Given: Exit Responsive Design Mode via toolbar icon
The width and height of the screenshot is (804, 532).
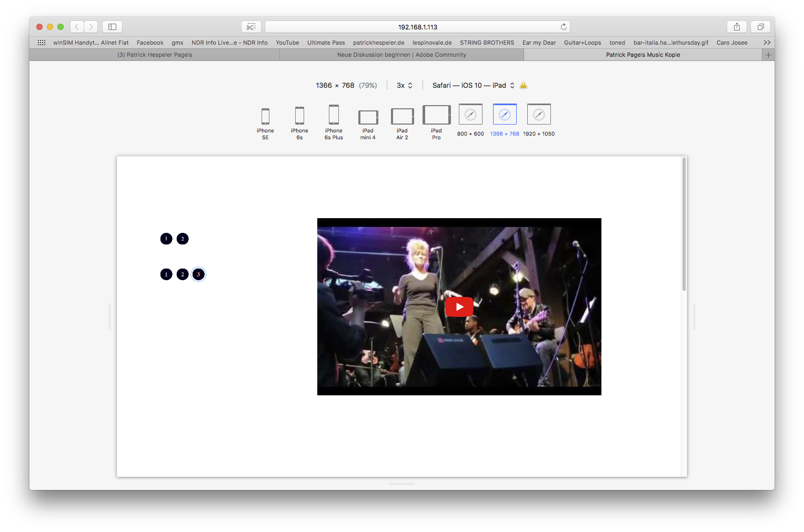Looking at the screenshot, I should (x=251, y=27).
